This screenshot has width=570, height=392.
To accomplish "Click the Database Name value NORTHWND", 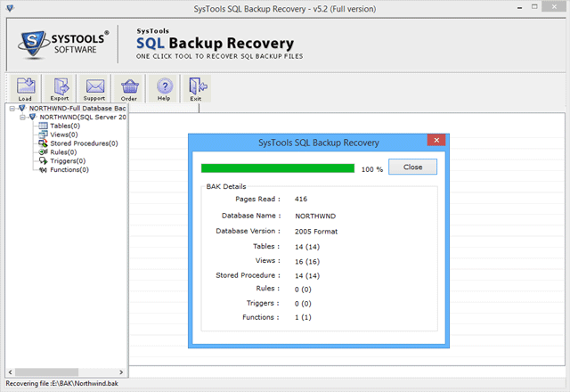I will (315, 216).
